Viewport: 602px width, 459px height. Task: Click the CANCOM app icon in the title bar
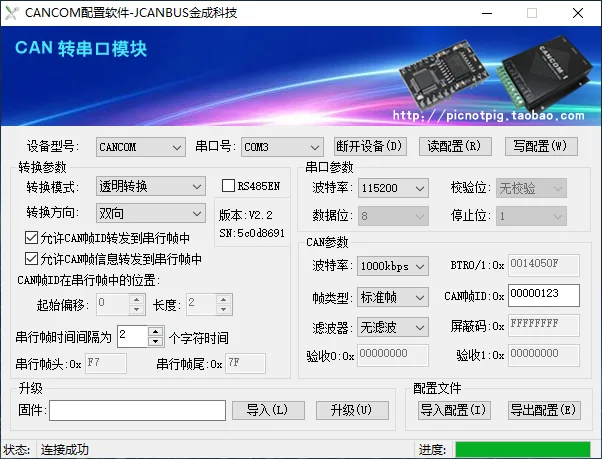[x=12, y=13]
